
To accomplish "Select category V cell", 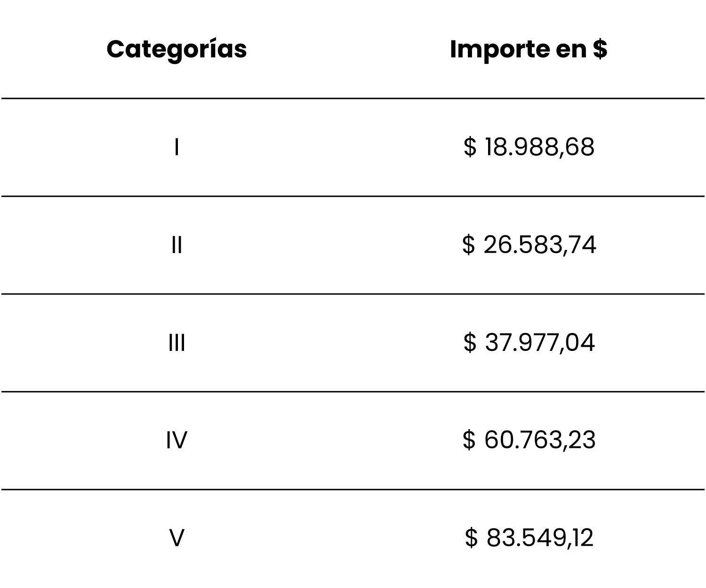I will [176, 538].
